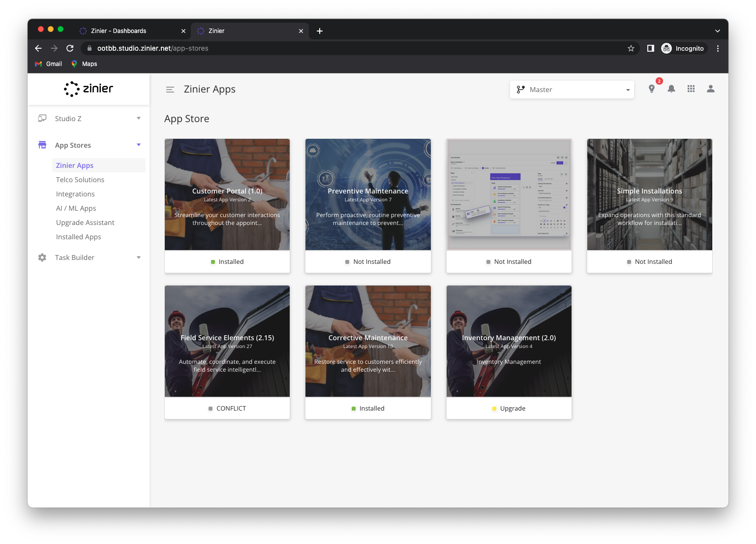The image size is (756, 544).
Task: Click the Studio Z monitor icon
Action: [x=42, y=118]
